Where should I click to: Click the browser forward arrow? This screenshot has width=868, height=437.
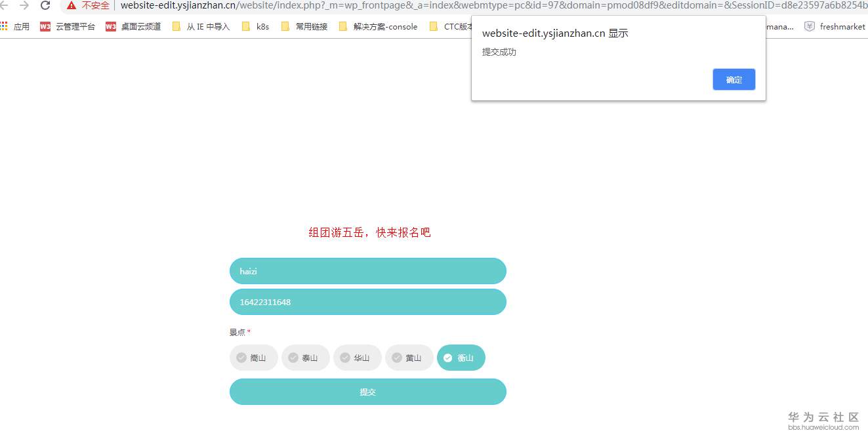pyautogui.click(x=25, y=6)
